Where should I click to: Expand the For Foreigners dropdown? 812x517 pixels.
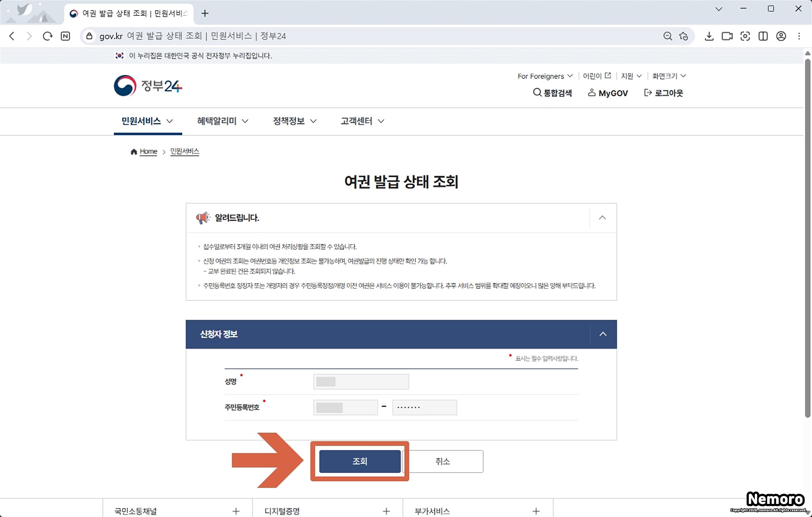[x=545, y=76]
